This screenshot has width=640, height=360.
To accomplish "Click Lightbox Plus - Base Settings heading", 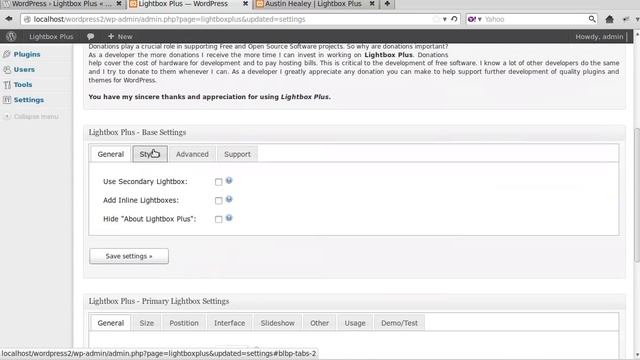I will pyautogui.click(x=137, y=132).
